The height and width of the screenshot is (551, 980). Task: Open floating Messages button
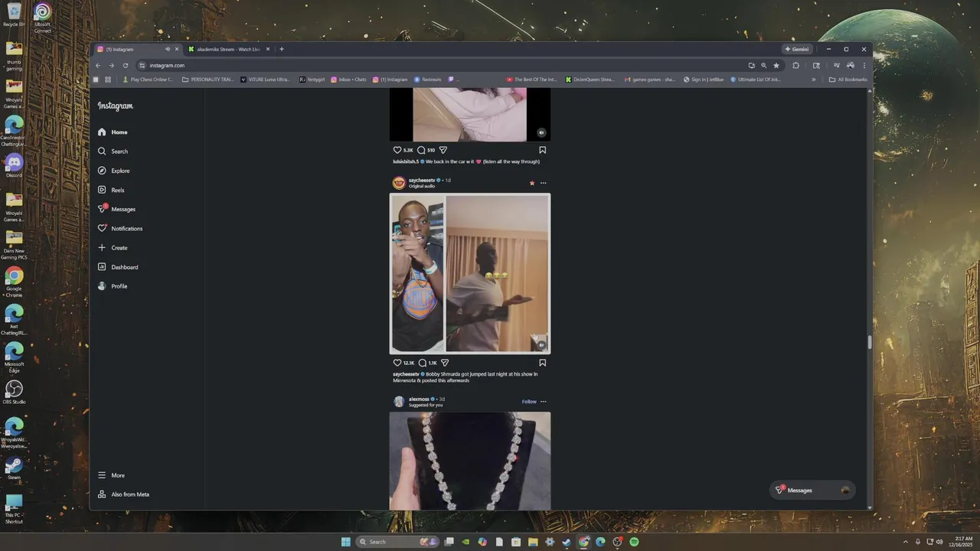point(812,490)
